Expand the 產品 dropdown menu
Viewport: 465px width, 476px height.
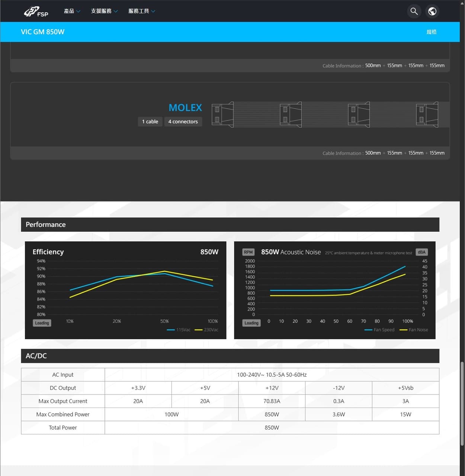72,11
